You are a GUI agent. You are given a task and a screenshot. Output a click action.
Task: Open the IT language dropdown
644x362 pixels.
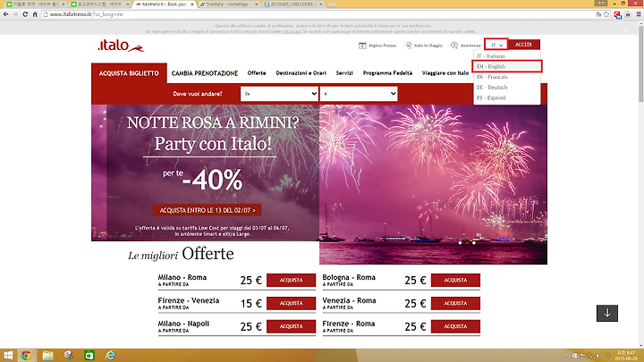(x=496, y=45)
